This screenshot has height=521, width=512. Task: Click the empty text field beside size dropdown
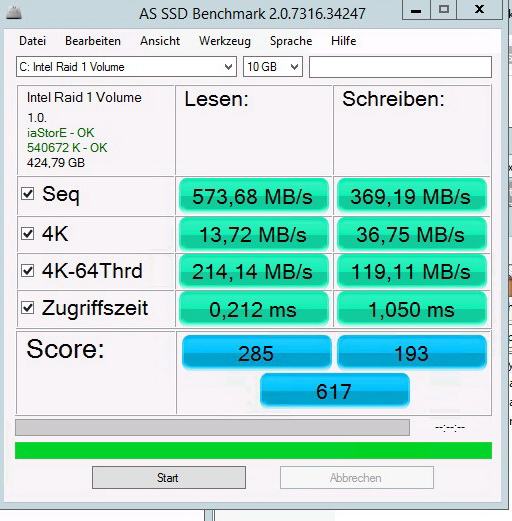coord(400,67)
